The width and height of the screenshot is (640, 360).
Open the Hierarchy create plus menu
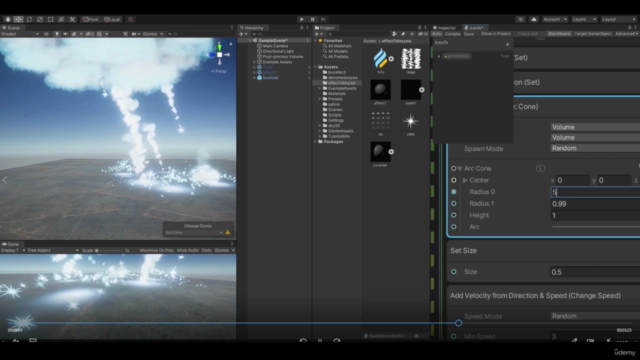242,34
